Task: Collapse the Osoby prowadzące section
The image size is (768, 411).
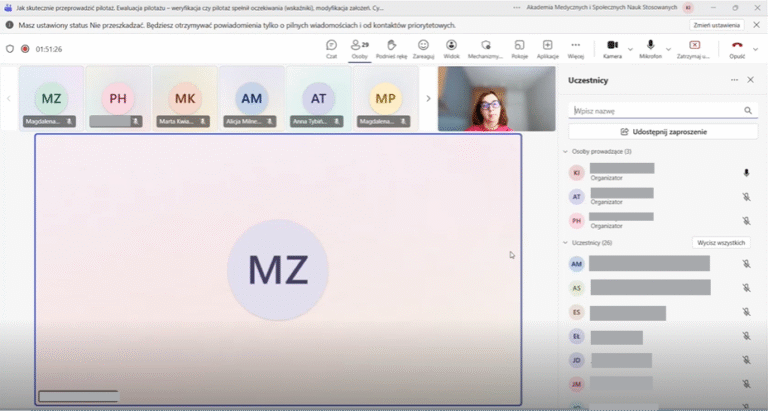Action: (x=564, y=151)
